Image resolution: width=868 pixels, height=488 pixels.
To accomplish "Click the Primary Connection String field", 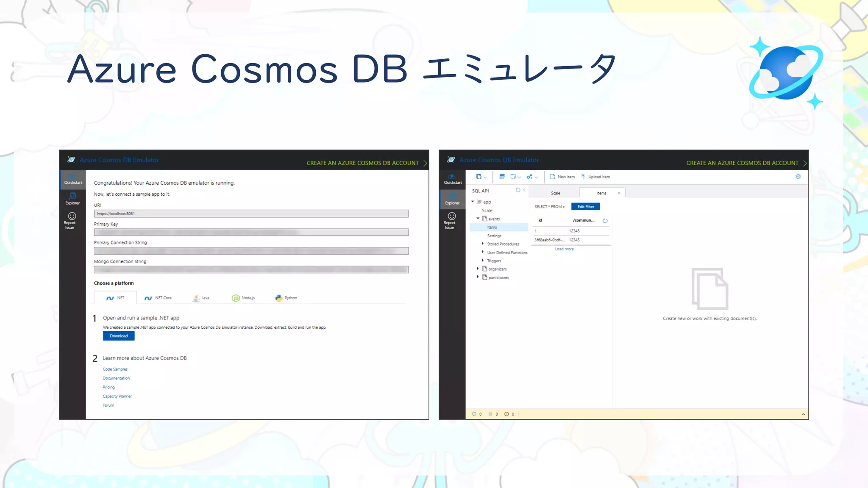I will point(251,251).
